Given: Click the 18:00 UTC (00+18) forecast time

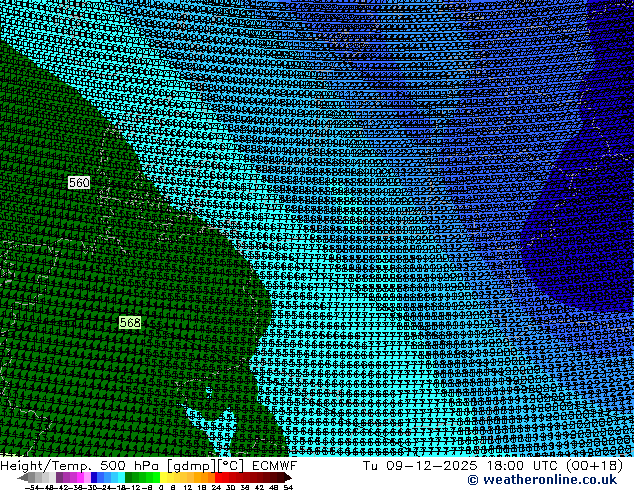Looking at the screenshot, I should click(x=560, y=465).
